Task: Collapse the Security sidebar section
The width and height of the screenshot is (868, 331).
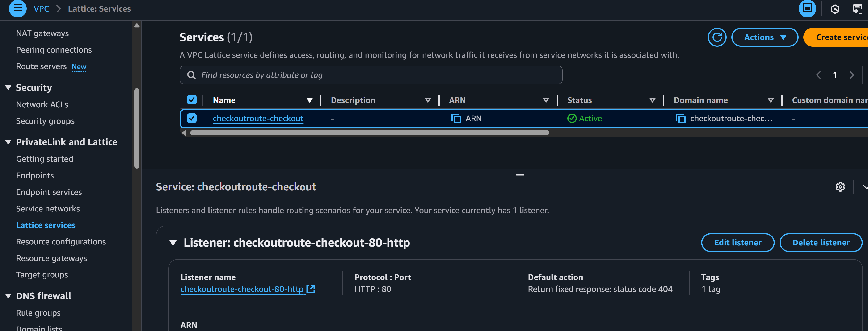Action: click(8, 87)
